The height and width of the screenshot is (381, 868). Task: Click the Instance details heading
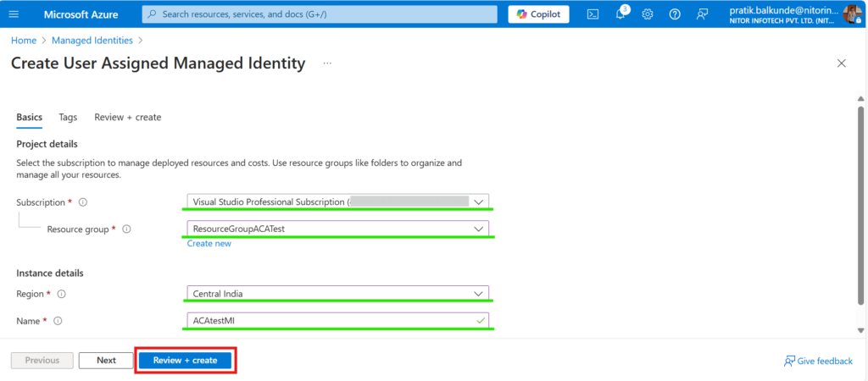pos(50,273)
